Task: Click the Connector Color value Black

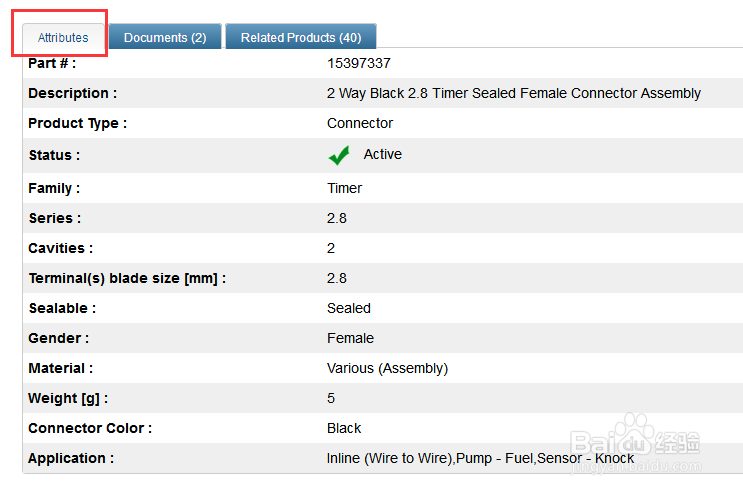Action: 344,428
